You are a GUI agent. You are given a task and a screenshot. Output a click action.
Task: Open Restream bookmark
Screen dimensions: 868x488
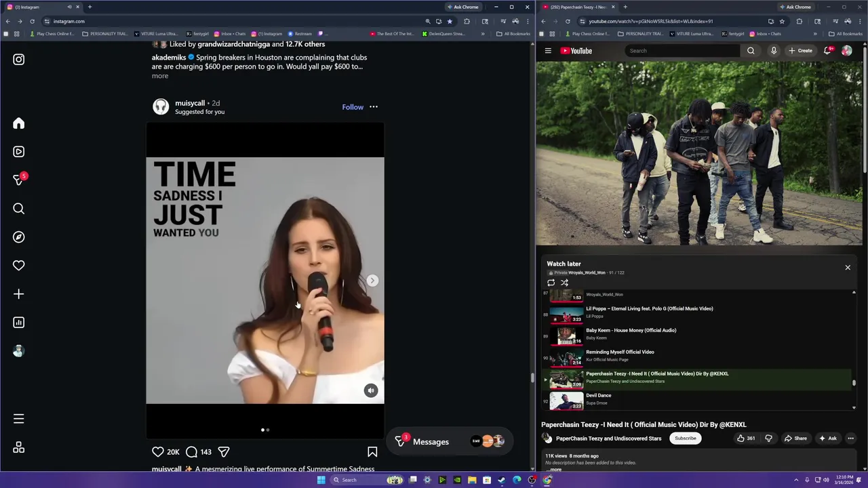[300, 34]
